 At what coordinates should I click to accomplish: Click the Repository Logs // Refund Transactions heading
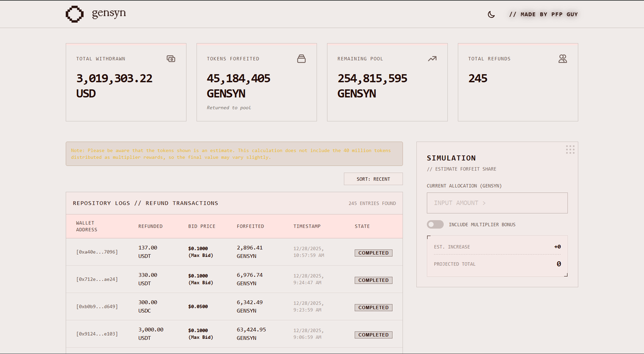145,203
